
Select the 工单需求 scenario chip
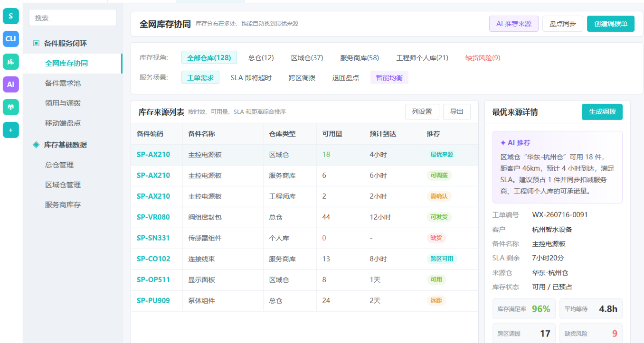[200, 78]
